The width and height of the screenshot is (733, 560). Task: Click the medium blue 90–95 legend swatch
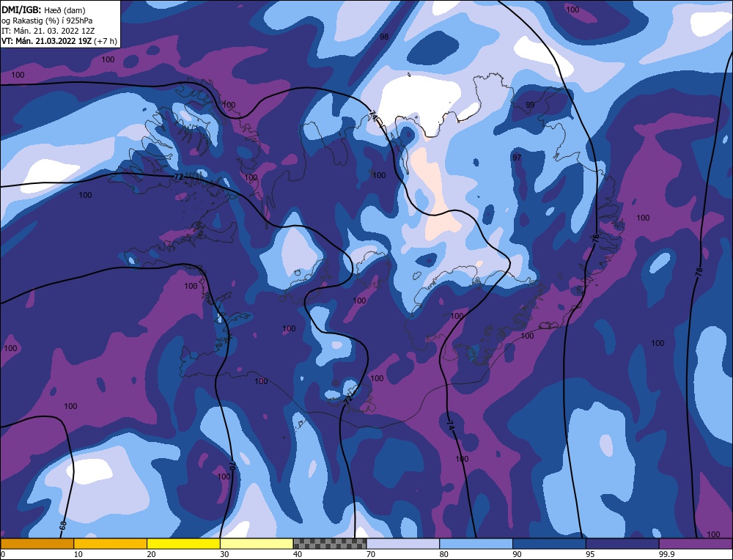(x=549, y=543)
